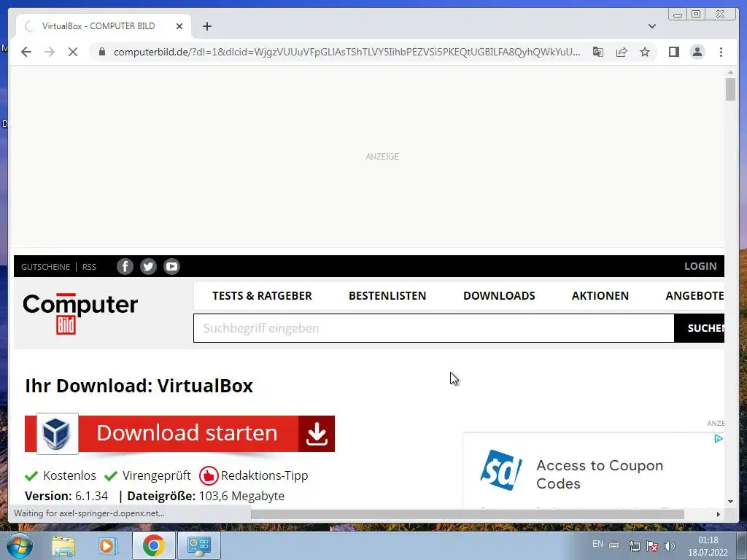Open the Computer Bild Facebook icon

(125, 266)
